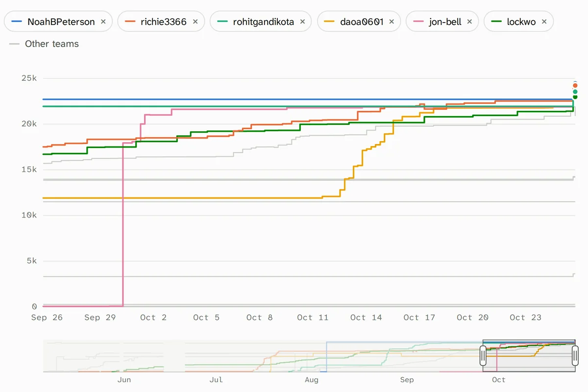Click the Oct 14 x-axis label
The height and width of the screenshot is (392, 588).
point(366,318)
